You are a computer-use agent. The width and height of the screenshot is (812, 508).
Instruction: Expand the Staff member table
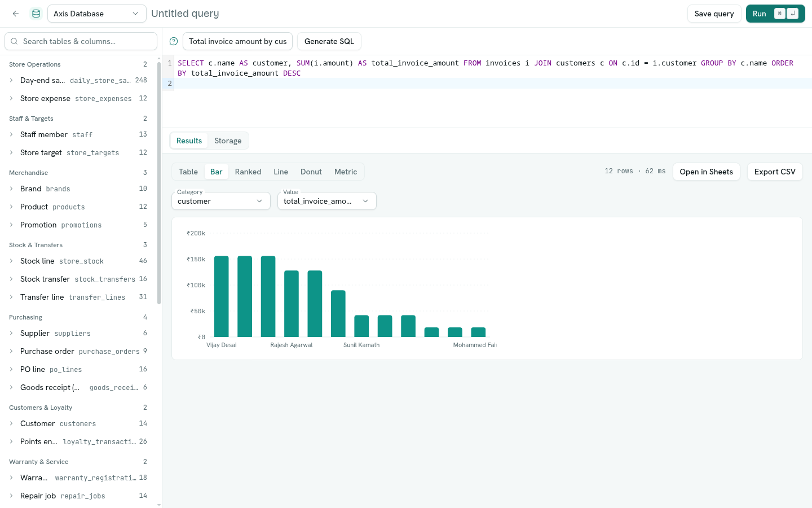click(x=78, y=134)
